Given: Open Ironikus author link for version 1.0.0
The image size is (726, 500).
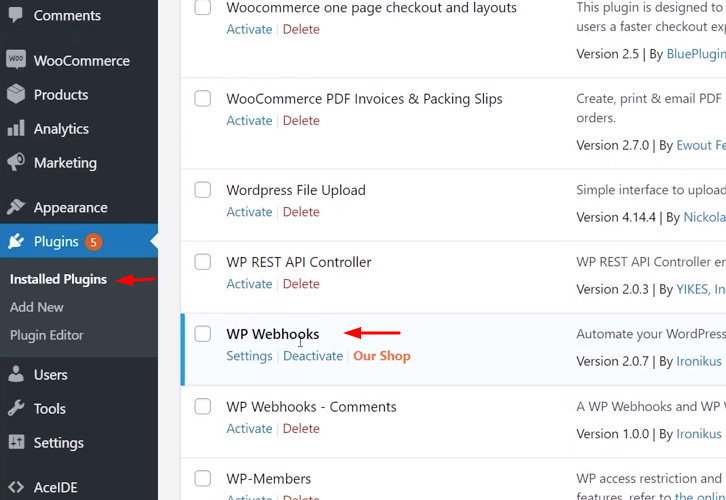Looking at the screenshot, I should pyautogui.click(x=699, y=434).
